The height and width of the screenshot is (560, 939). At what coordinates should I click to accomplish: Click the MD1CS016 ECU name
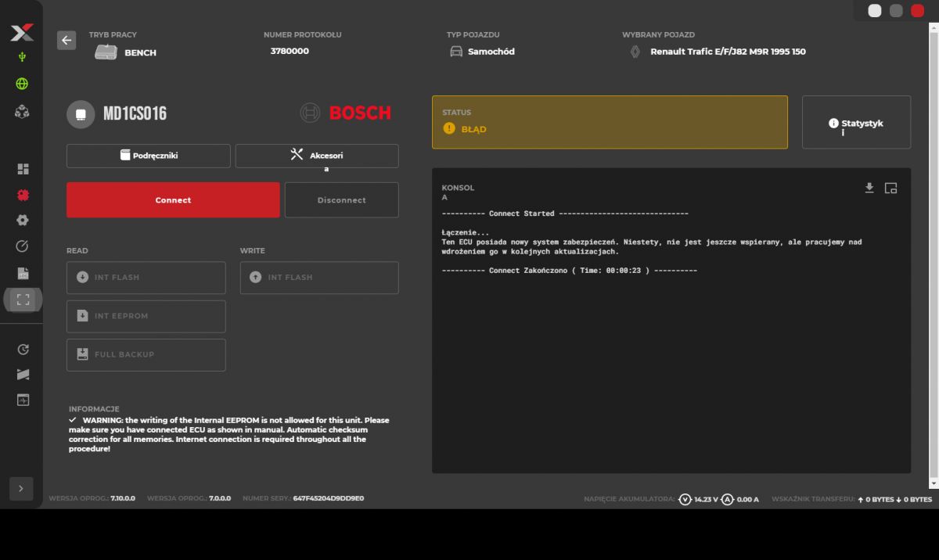pyautogui.click(x=135, y=114)
